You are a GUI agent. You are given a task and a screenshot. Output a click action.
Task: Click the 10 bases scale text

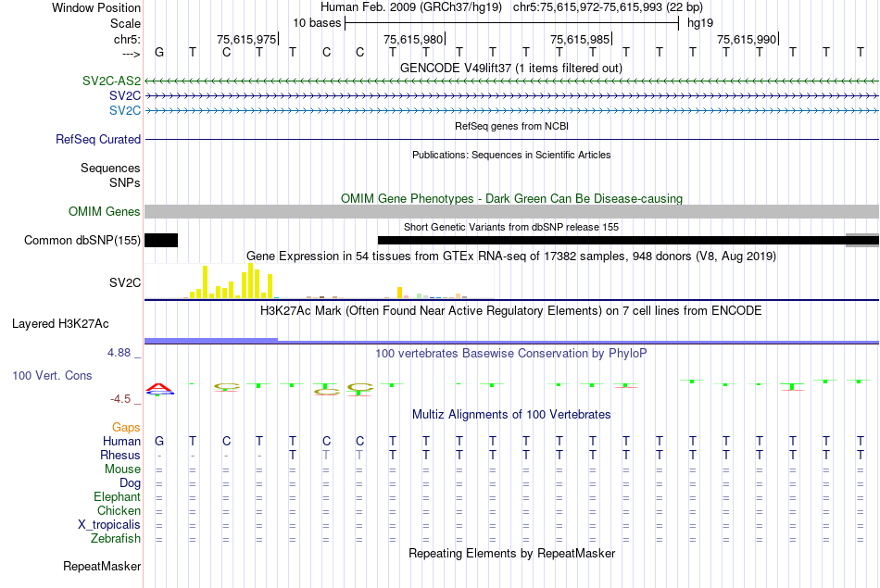click(x=317, y=23)
